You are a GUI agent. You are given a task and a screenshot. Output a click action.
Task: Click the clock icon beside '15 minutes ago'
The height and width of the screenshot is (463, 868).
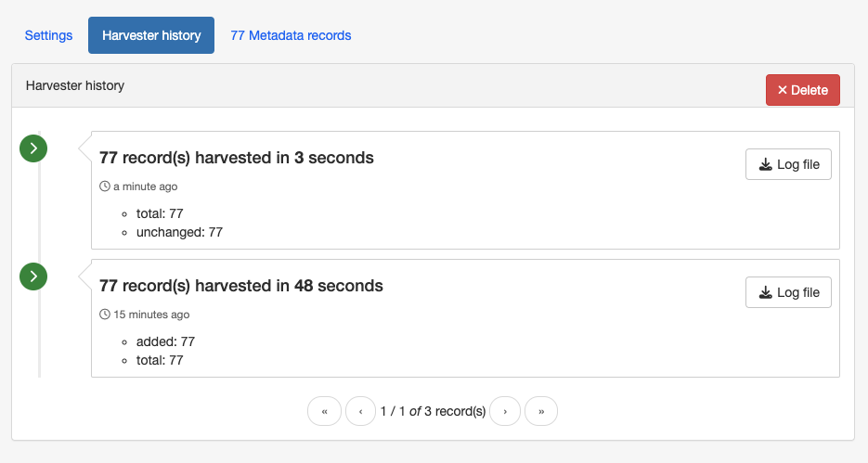coord(105,315)
